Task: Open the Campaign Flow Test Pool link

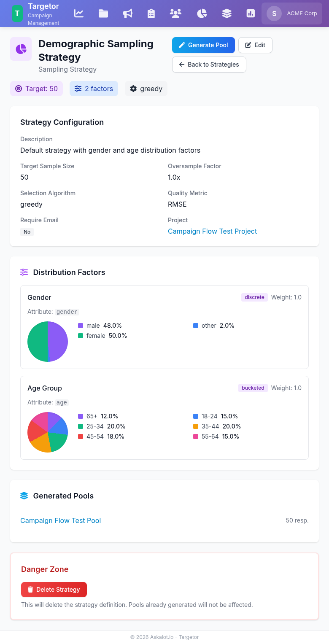Action: (60, 520)
